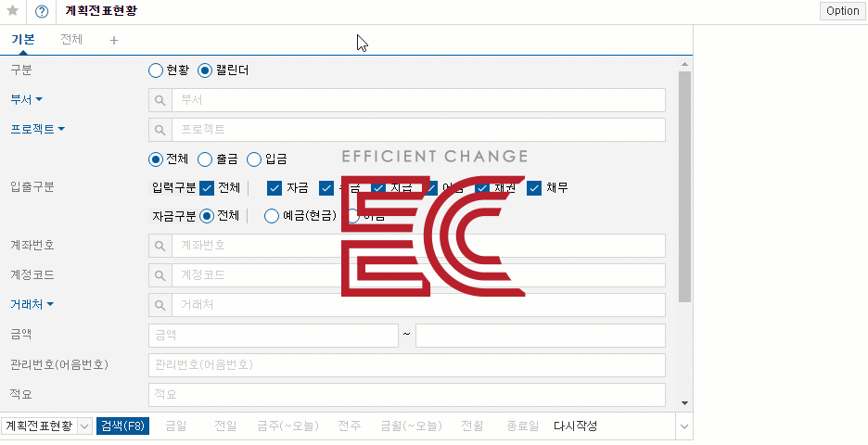Click the search icon in 프로젝트 field
This screenshot has width=868, height=445.
pos(160,130)
